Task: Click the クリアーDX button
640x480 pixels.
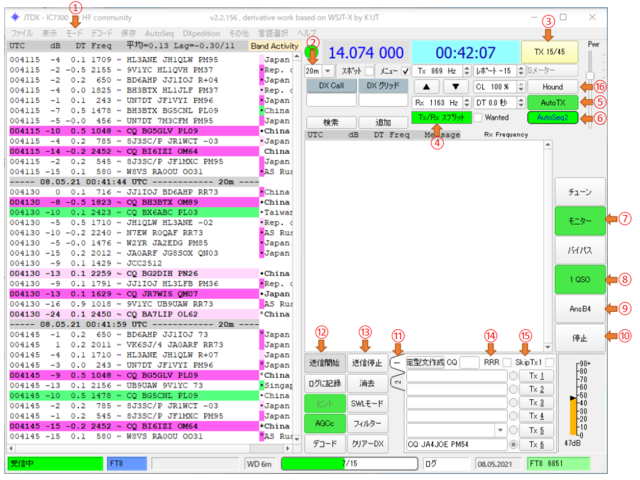Action: [x=367, y=444]
